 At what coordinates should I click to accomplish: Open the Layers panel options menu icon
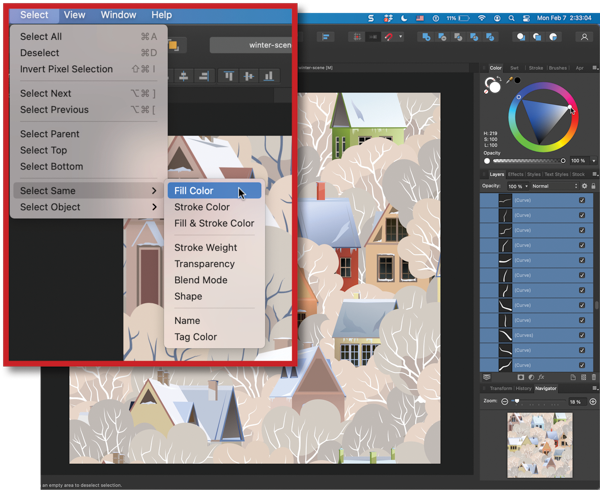pyautogui.click(x=595, y=174)
